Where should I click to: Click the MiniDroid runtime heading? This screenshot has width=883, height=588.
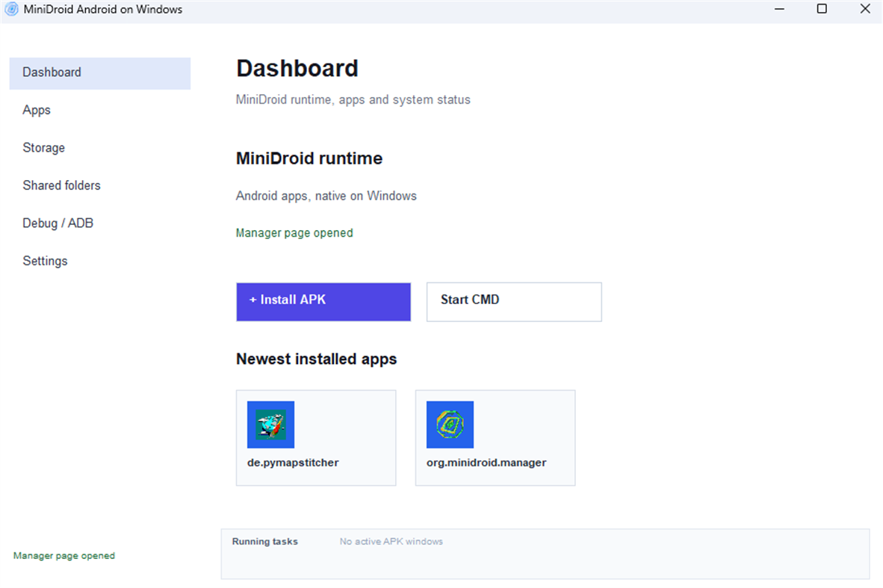309,158
